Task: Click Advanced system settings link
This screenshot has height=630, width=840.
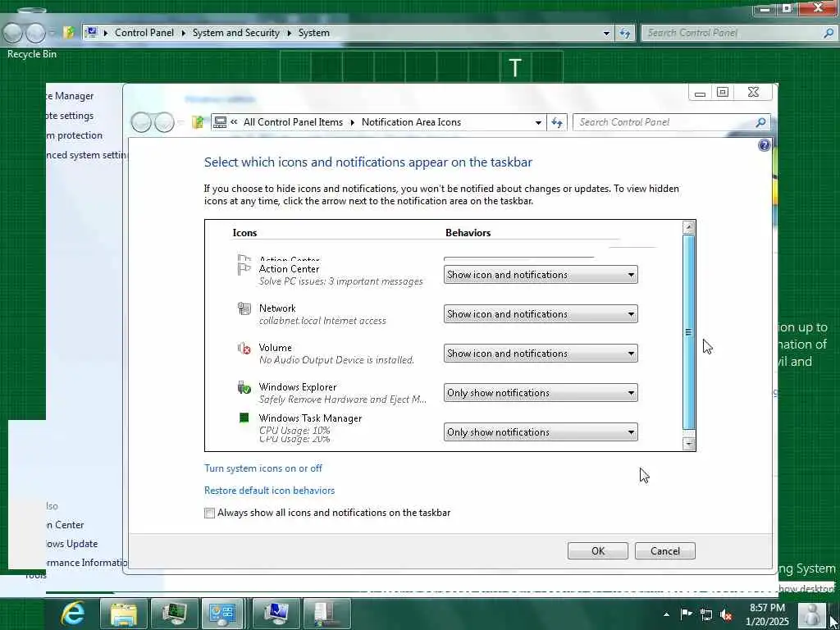Action: [87, 155]
